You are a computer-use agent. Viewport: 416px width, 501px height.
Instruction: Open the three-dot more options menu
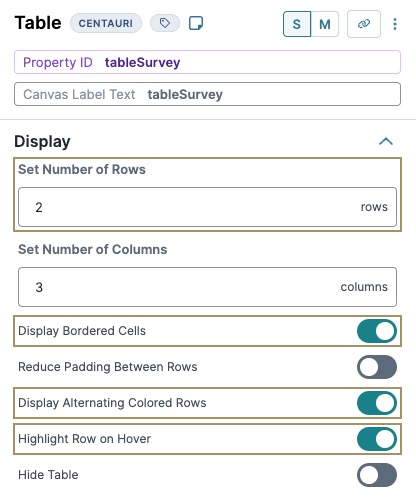coord(395,24)
